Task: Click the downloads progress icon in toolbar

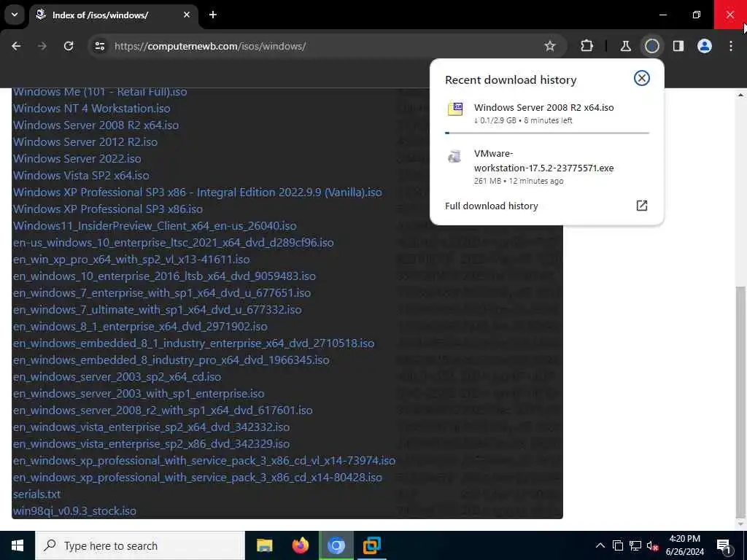Action: click(x=651, y=46)
